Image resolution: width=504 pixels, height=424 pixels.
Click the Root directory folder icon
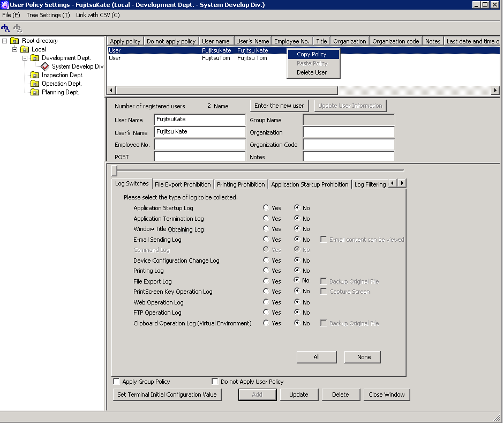coord(15,41)
